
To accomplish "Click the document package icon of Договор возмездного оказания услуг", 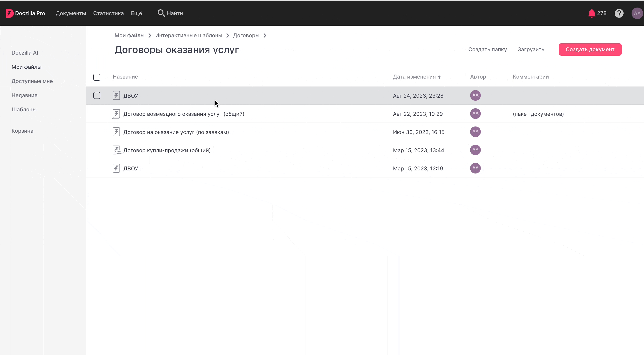I will (x=116, y=114).
